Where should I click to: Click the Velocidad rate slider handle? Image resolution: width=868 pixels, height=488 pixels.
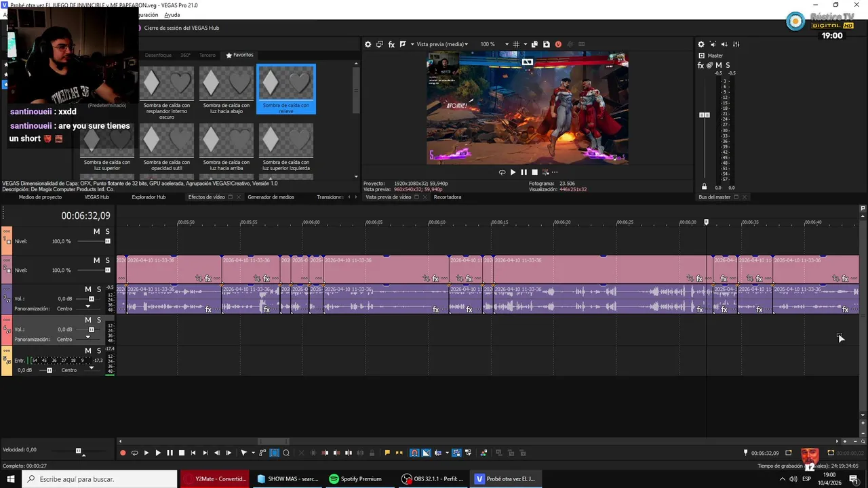[x=79, y=450]
